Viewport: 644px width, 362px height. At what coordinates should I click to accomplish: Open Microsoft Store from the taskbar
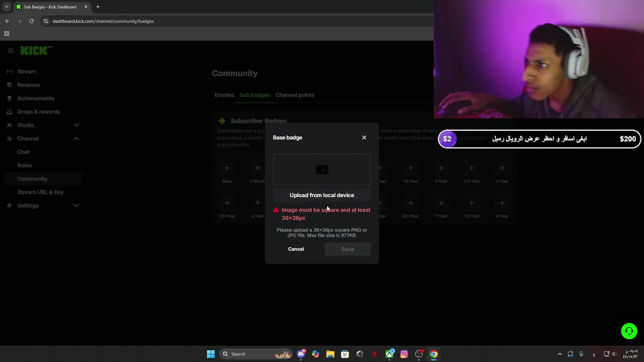pyautogui.click(x=345, y=354)
